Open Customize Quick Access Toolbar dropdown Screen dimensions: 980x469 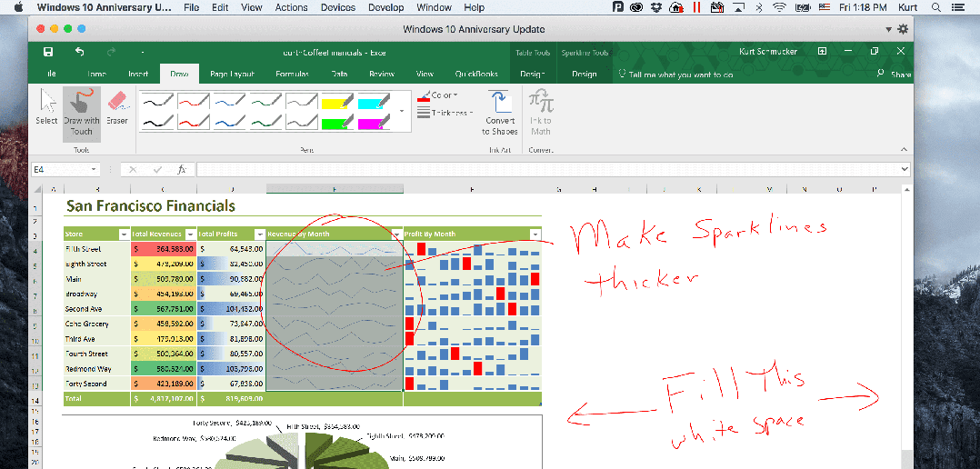pyautogui.click(x=143, y=52)
